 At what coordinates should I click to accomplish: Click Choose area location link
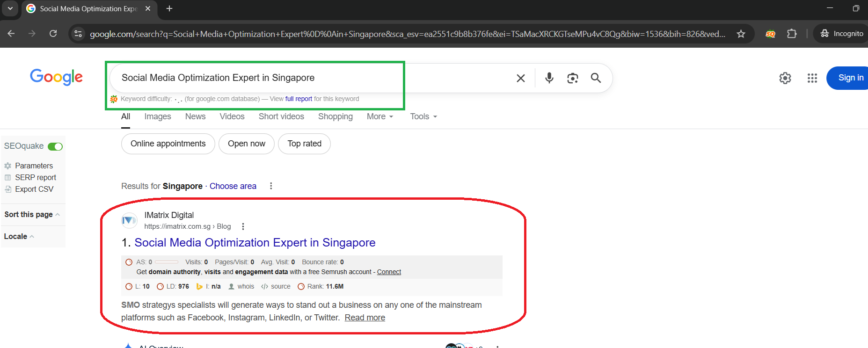click(x=233, y=186)
